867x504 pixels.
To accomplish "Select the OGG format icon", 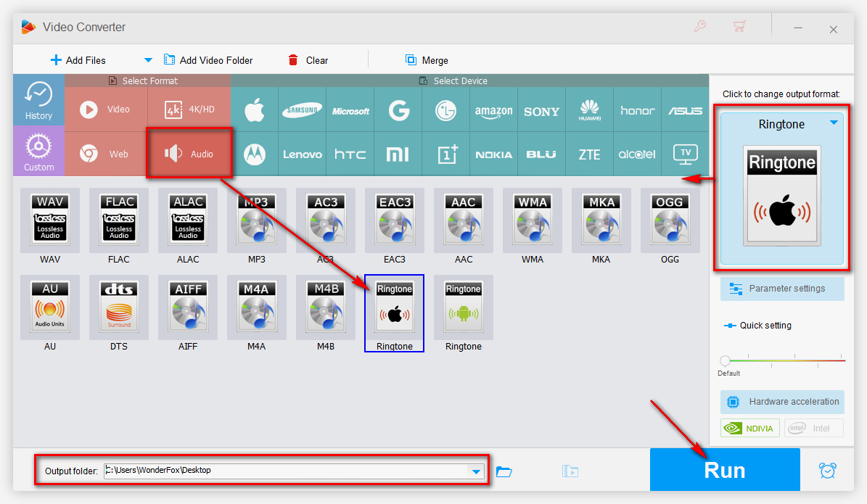I will point(670,220).
